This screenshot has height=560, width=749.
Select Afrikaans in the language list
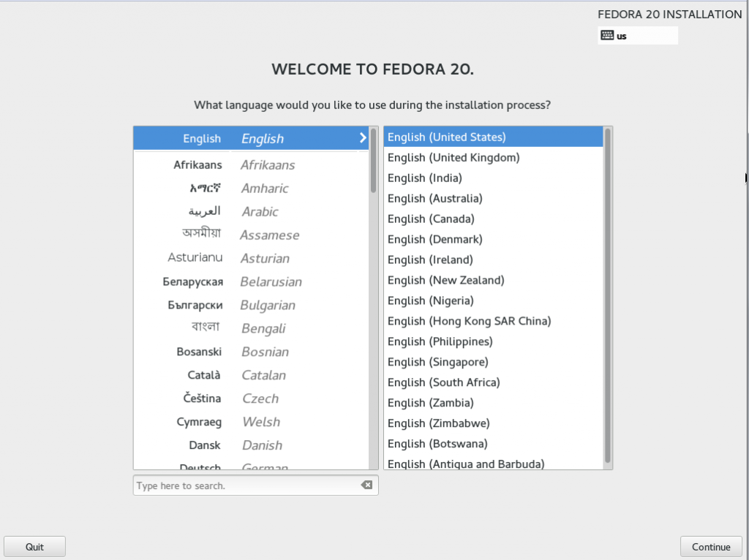pyautogui.click(x=252, y=164)
